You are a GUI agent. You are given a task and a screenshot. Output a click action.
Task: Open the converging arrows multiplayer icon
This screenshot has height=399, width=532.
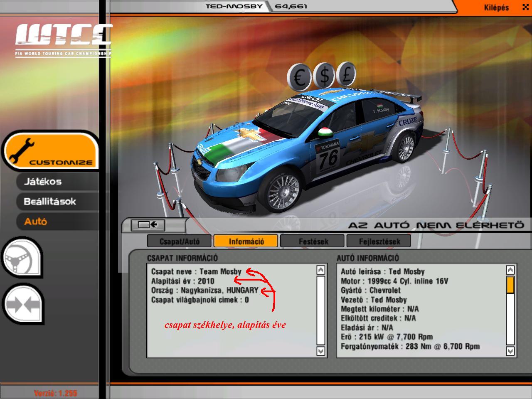[23, 304]
